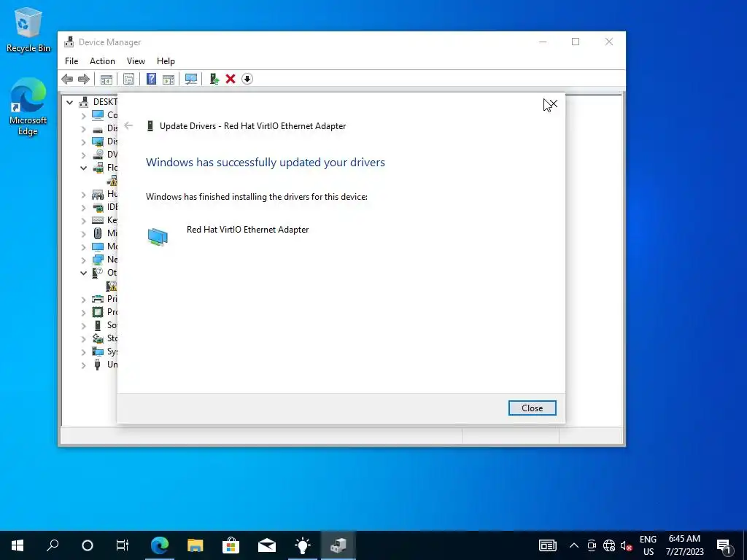Expand the Universal Serial Bus controllers chevron
The width and height of the screenshot is (747, 560).
pos(83,365)
